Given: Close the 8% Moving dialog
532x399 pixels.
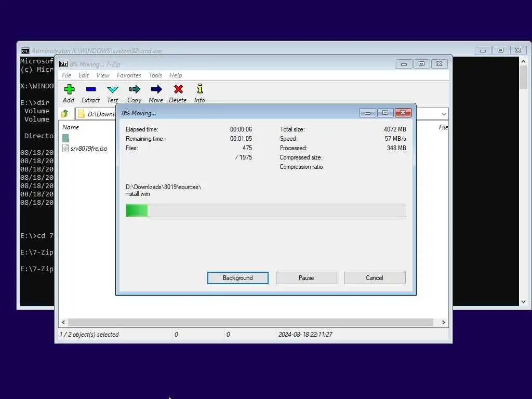Looking at the screenshot, I should (x=403, y=113).
